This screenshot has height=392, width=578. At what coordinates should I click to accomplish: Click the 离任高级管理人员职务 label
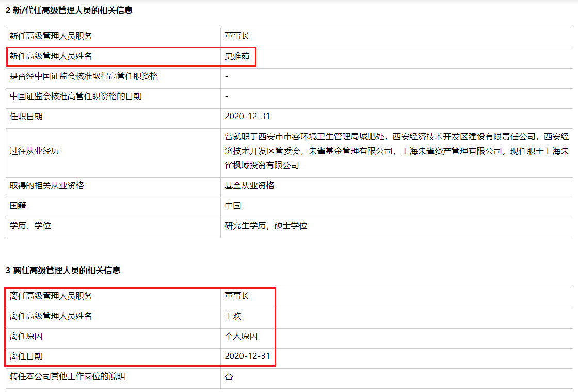pyautogui.click(x=51, y=296)
